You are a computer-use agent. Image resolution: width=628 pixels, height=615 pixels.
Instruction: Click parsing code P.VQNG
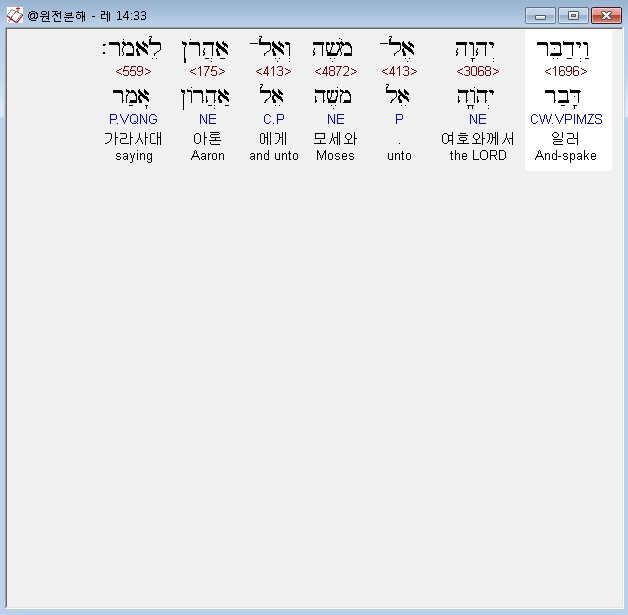point(133,119)
